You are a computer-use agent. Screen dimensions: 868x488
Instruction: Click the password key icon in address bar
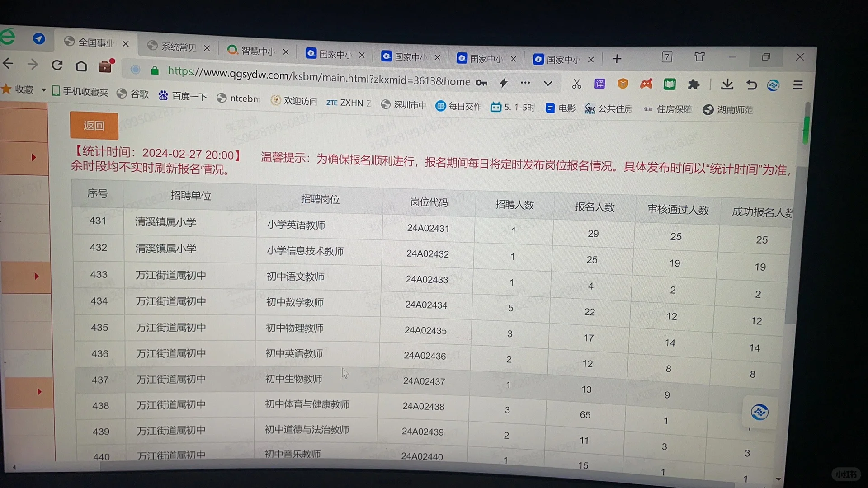click(481, 83)
